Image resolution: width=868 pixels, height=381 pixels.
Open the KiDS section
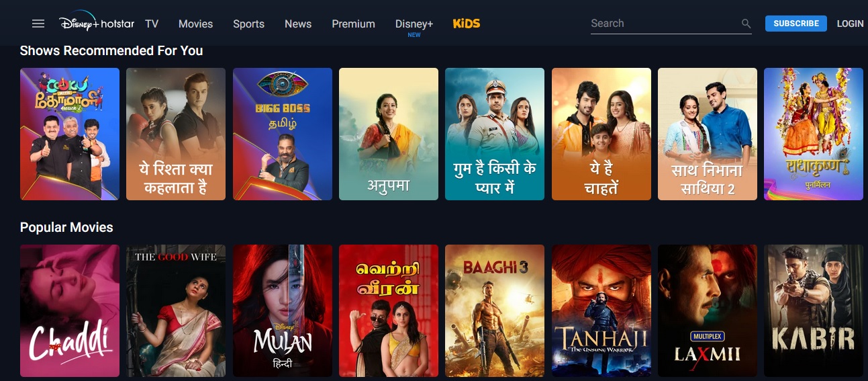pos(467,24)
